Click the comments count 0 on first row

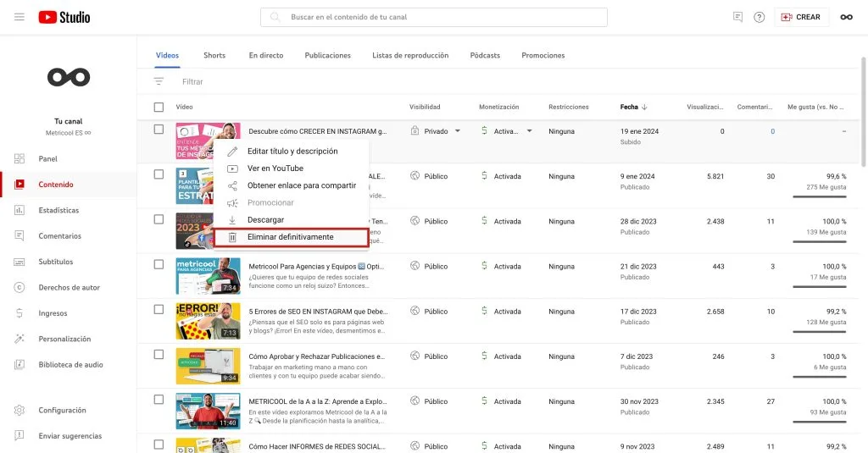(x=772, y=131)
